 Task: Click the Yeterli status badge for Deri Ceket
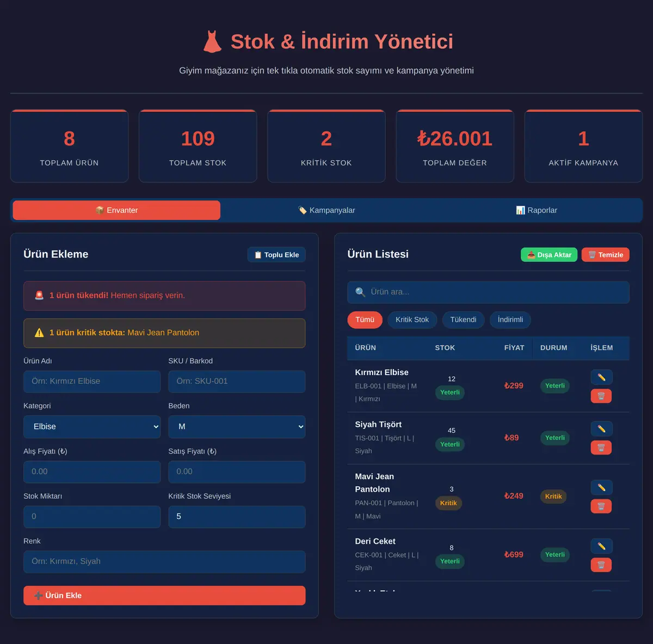[x=555, y=555]
